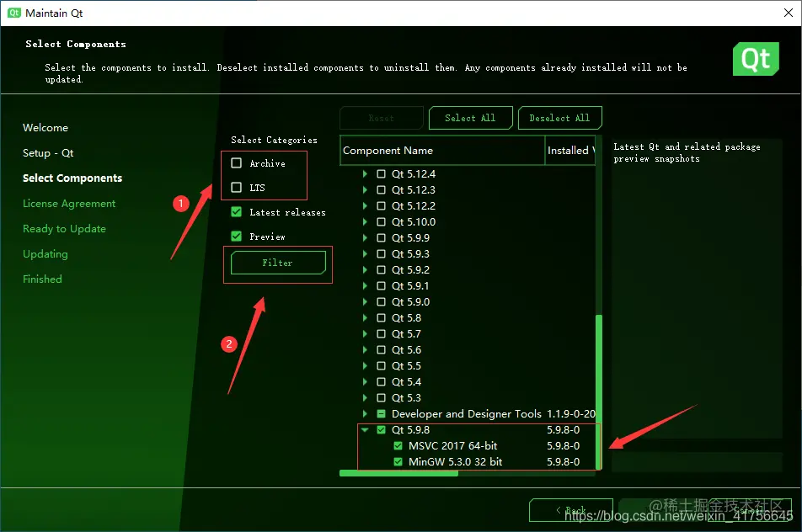The image size is (802, 532).
Task: Expand the Qt 5.5 tree node
Action: click(x=365, y=366)
